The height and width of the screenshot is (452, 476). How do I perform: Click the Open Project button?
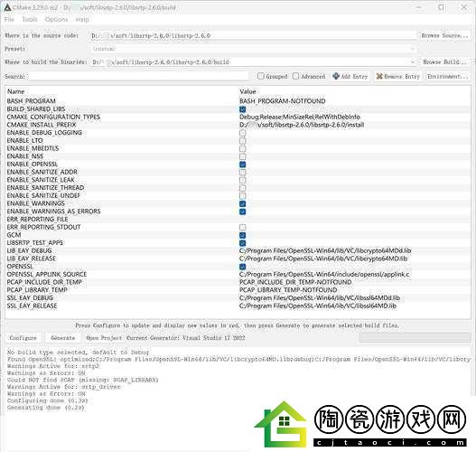click(x=104, y=338)
